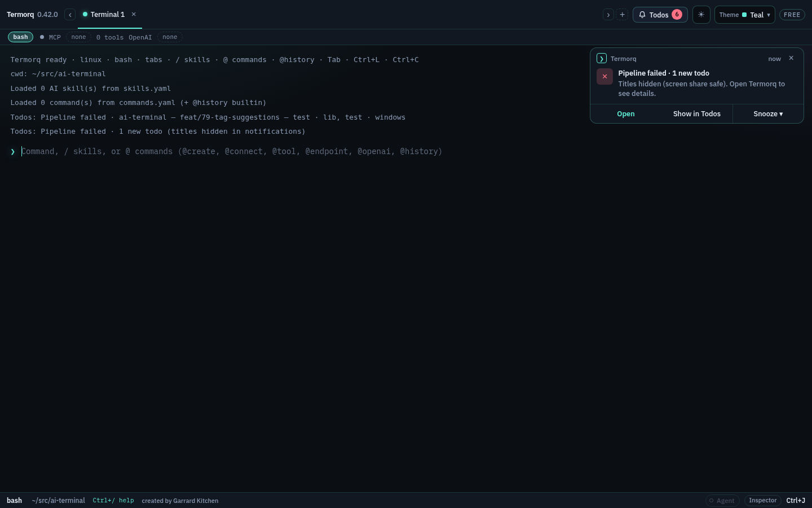This screenshot has width=812, height=508.
Task: Choose Show in Todos on notification
Action: point(697,114)
